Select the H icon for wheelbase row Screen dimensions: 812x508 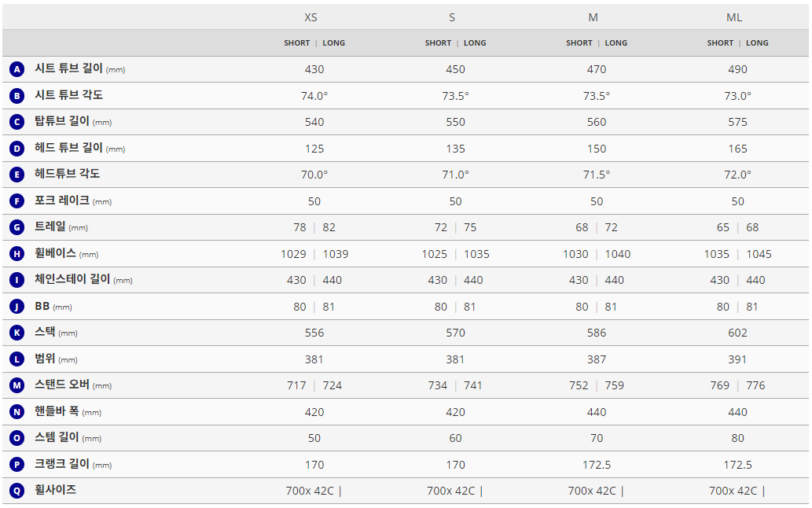click(17, 254)
